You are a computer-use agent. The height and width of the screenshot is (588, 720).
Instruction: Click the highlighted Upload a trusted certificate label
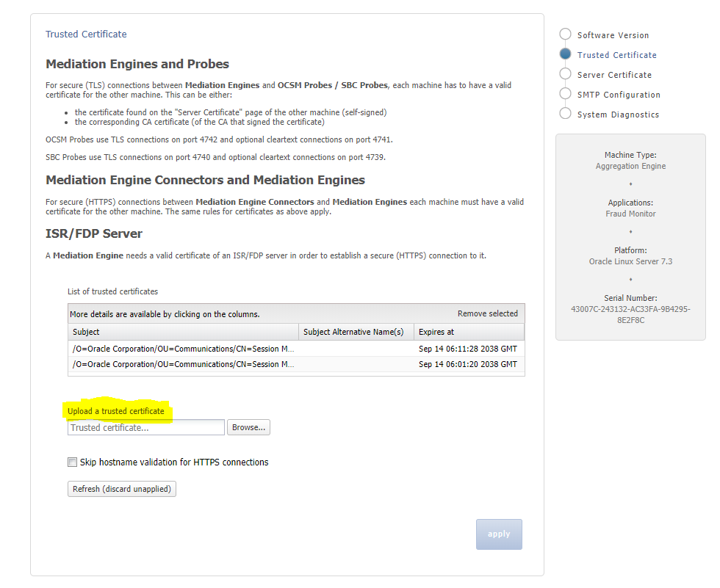(x=117, y=411)
